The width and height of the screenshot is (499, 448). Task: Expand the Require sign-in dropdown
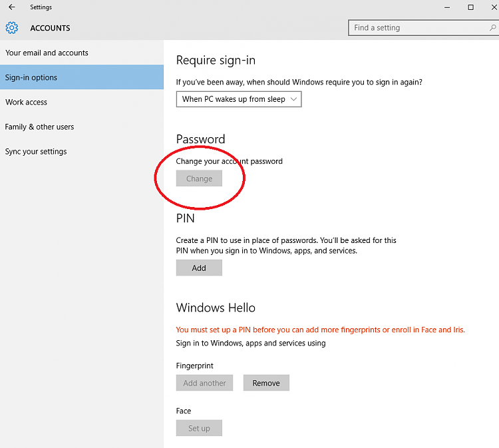[x=239, y=99]
